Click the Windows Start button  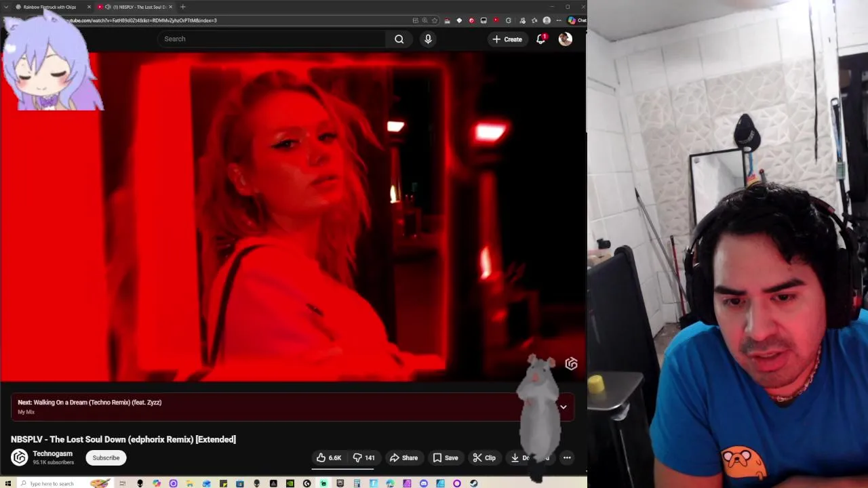[x=7, y=483]
